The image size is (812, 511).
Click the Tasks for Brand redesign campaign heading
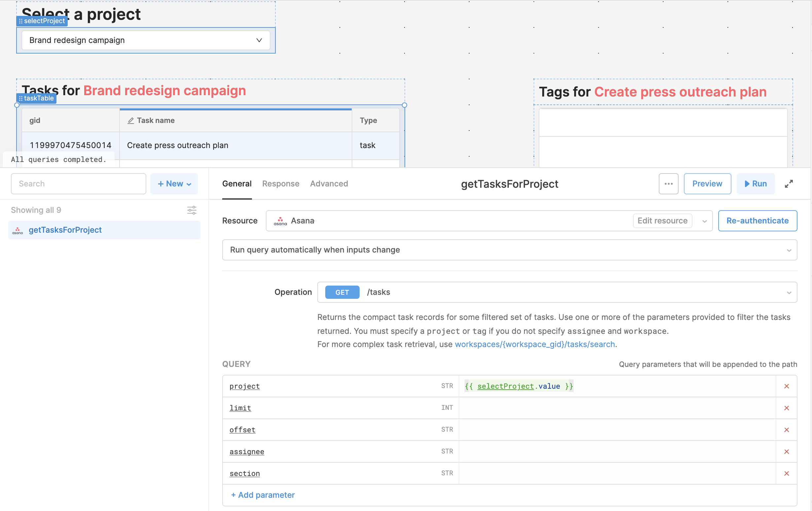(134, 91)
